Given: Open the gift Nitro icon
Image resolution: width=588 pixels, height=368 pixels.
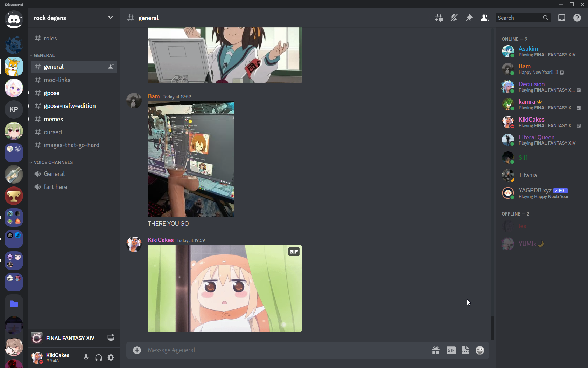Looking at the screenshot, I should tap(436, 350).
